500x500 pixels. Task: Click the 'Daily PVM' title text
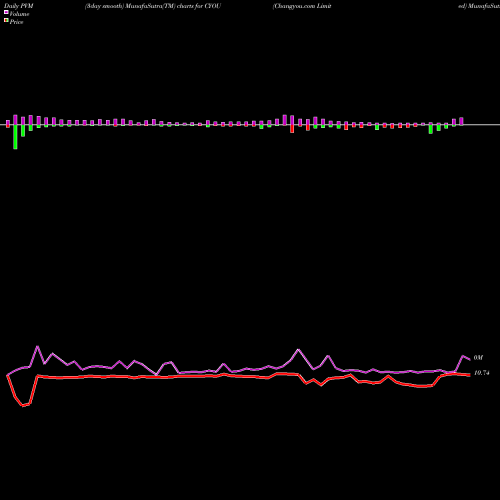point(19,6)
